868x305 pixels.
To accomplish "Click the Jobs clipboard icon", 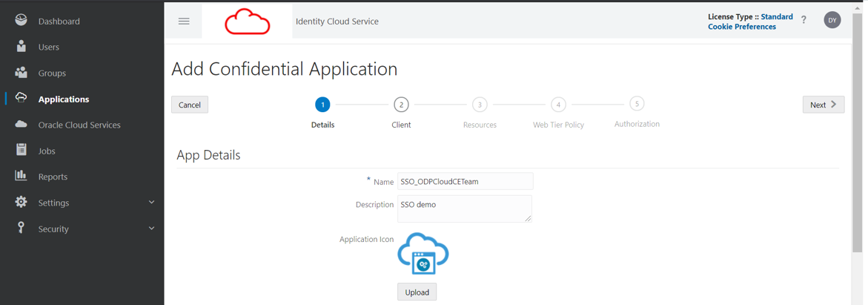I will [21, 150].
